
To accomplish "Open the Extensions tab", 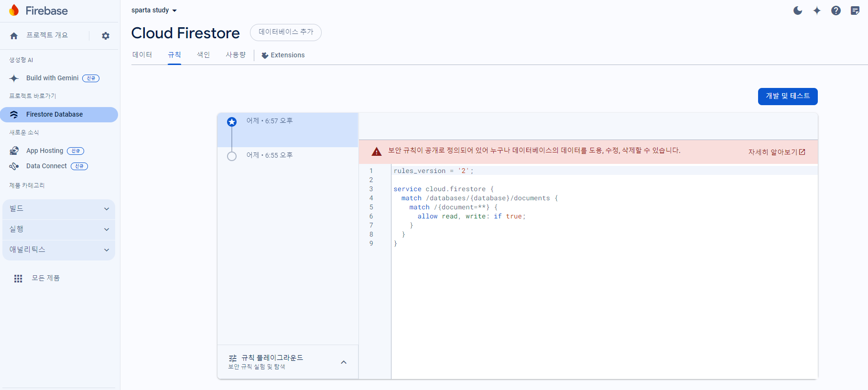I will click(x=283, y=55).
